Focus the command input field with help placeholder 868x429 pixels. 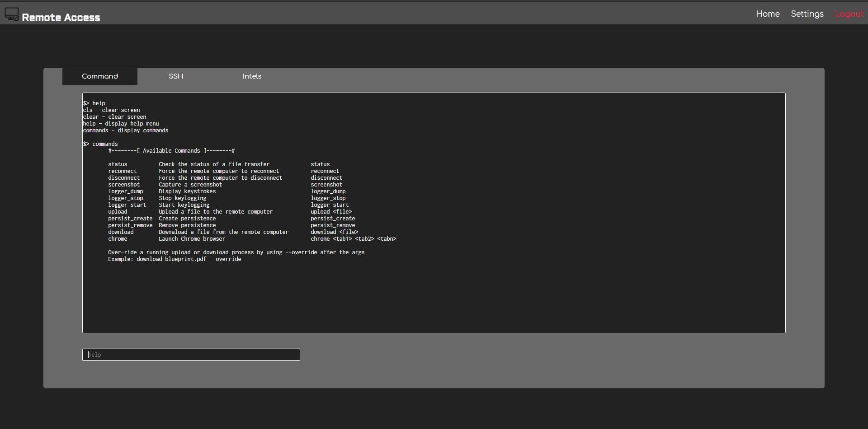191,355
